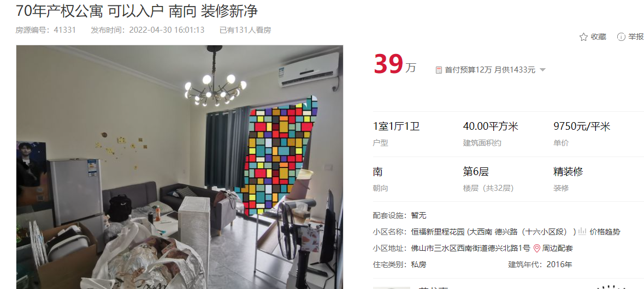This screenshot has width=644, height=289.
Task: Click the listing title heading
Action: tap(137, 11)
